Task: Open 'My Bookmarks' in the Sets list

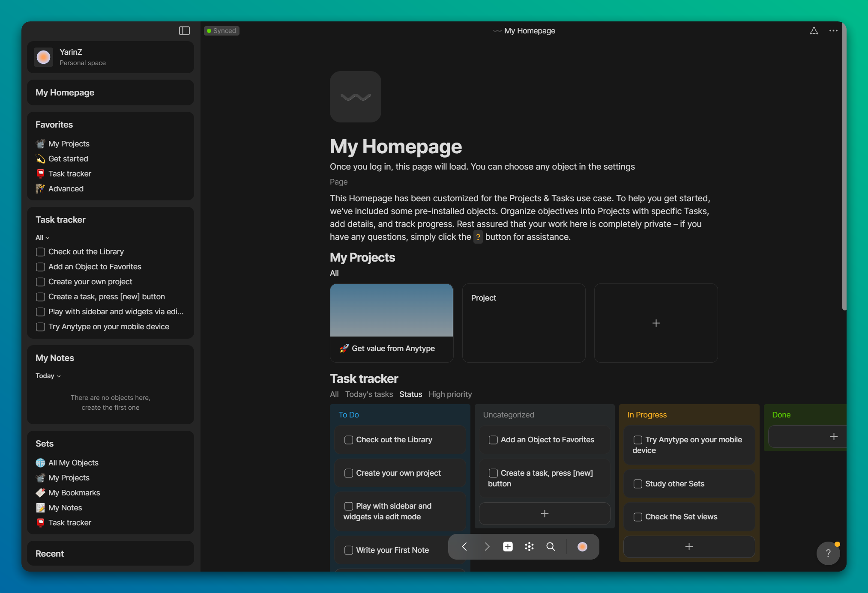Action: click(74, 493)
